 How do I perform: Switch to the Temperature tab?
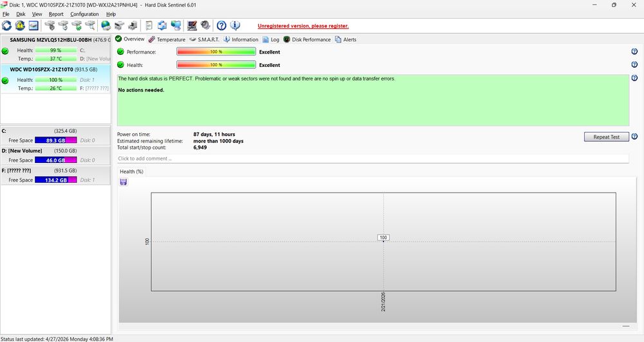pyautogui.click(x=167, y=39)
